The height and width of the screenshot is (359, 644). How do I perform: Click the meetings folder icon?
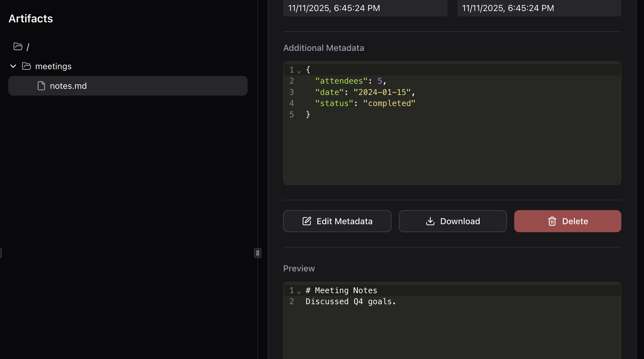pyautogui.click(x=27, y=66)
